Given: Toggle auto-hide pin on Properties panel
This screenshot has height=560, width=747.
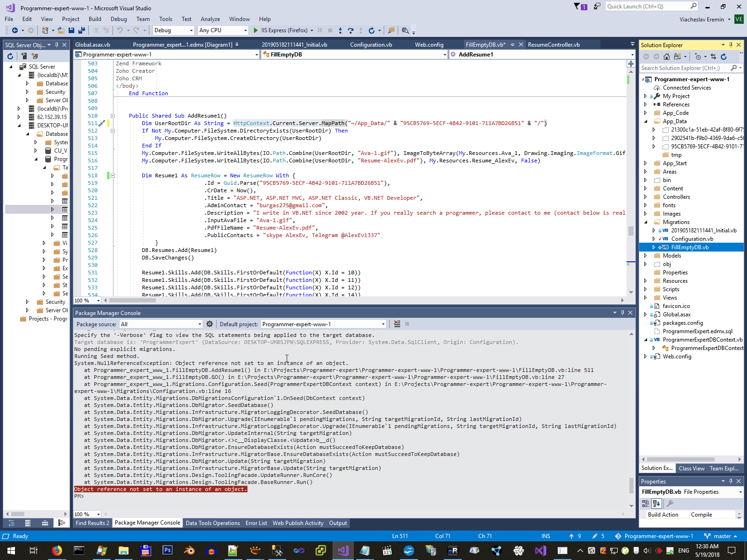Looking at the screenshot, I should click(731, 481).
